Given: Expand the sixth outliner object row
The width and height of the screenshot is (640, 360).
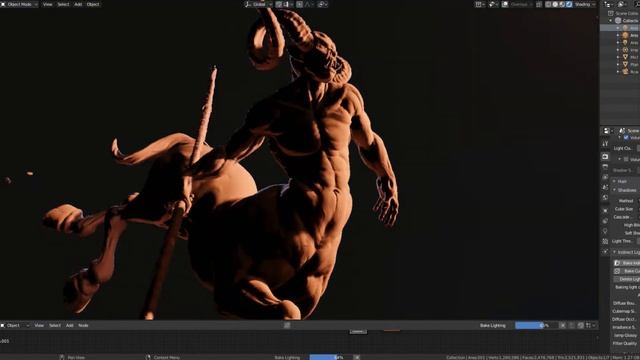Looking at the screenshot, I should click(618, 64).
